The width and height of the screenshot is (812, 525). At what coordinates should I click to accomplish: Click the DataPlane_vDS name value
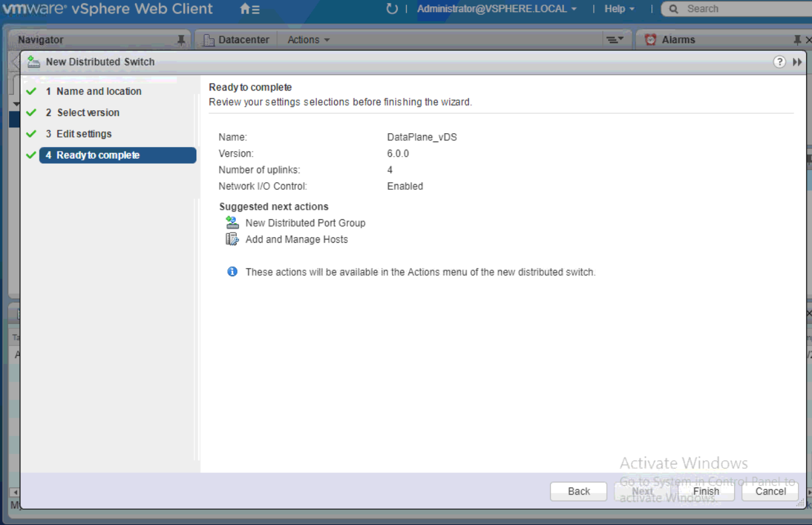422,137
